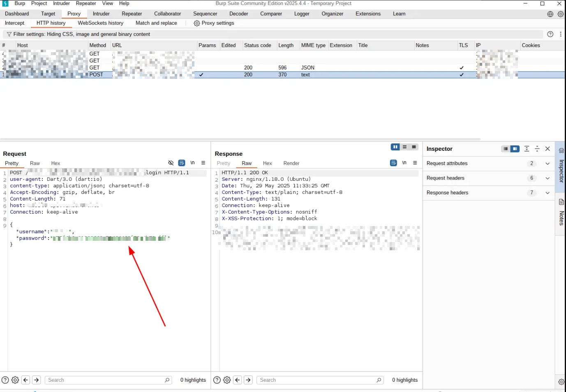Screen dimensions: 566x392
Task: Select the POST request row
Action: [282, 75]
